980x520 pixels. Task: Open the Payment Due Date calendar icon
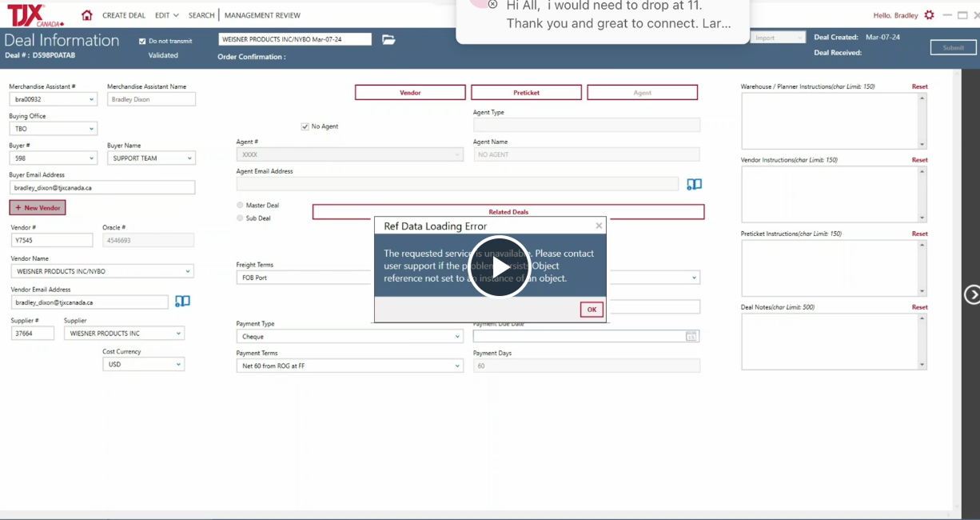(691, 336)
